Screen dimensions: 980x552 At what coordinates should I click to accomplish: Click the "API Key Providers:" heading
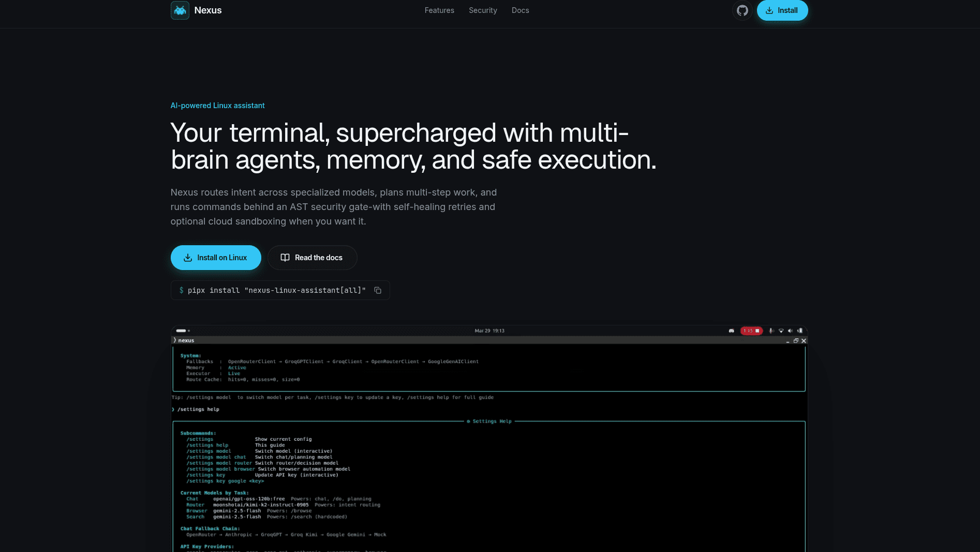point(207,547)
